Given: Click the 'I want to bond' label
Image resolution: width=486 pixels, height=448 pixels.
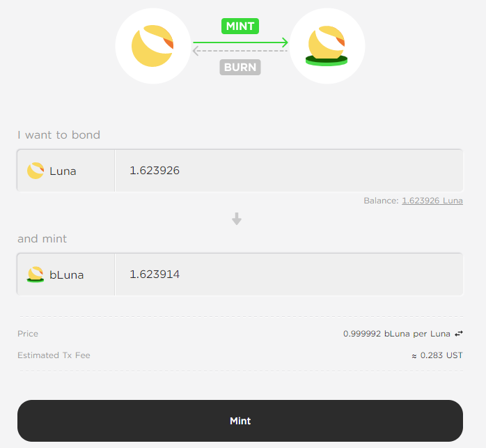Looking at the screenshot, I should click(59, 135).
